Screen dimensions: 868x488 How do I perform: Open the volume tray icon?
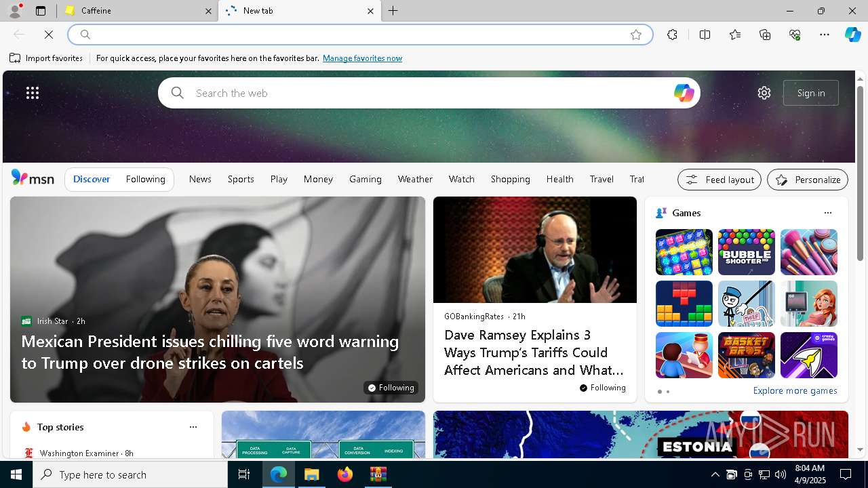[x=781, y=474]
